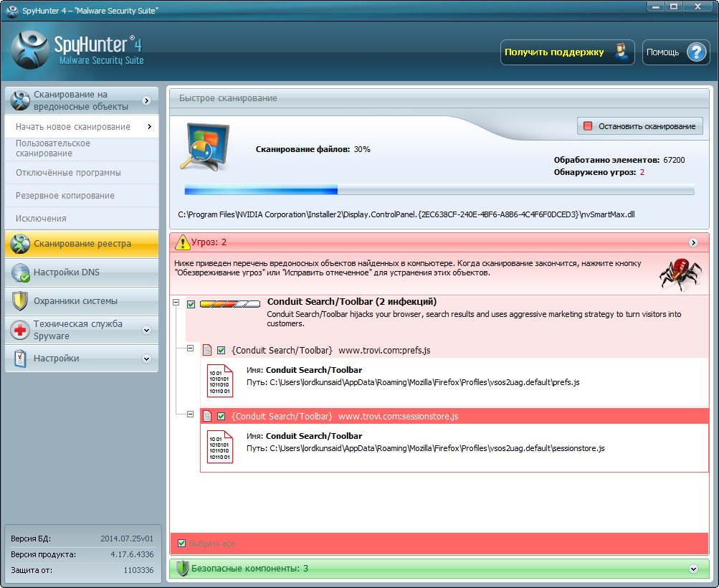Toggle the 'Выбрать все' select all checkbox
The width and height of the screenshot is (719, 588).
[x=181, y=543]
